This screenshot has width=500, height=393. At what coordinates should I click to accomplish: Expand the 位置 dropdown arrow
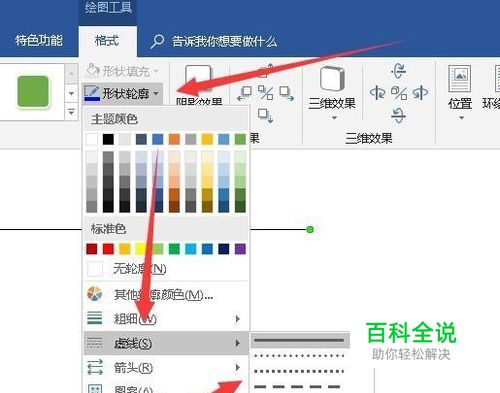tap(461, 118)
